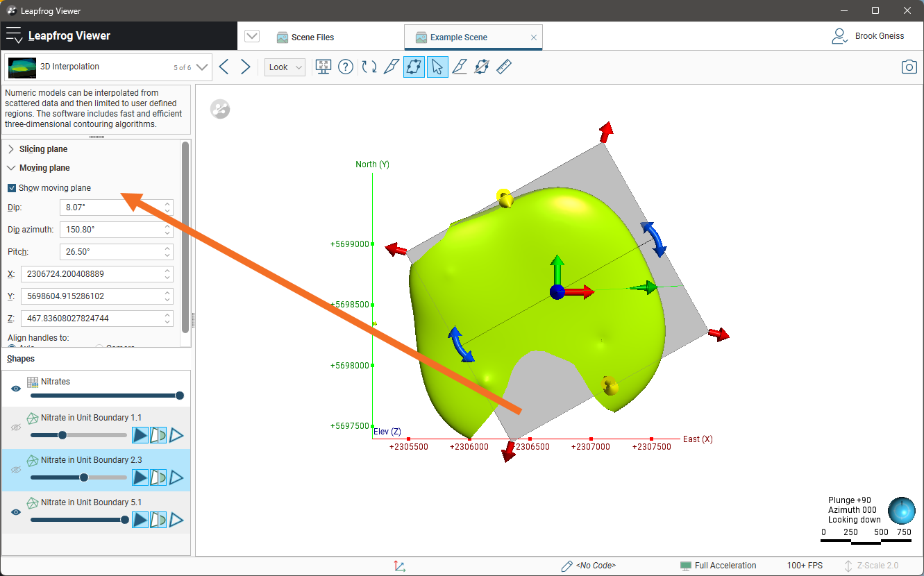Screen dimensions: 924x576
Task: Click the moving plane panel scrollbar
Action: [185, 236]
